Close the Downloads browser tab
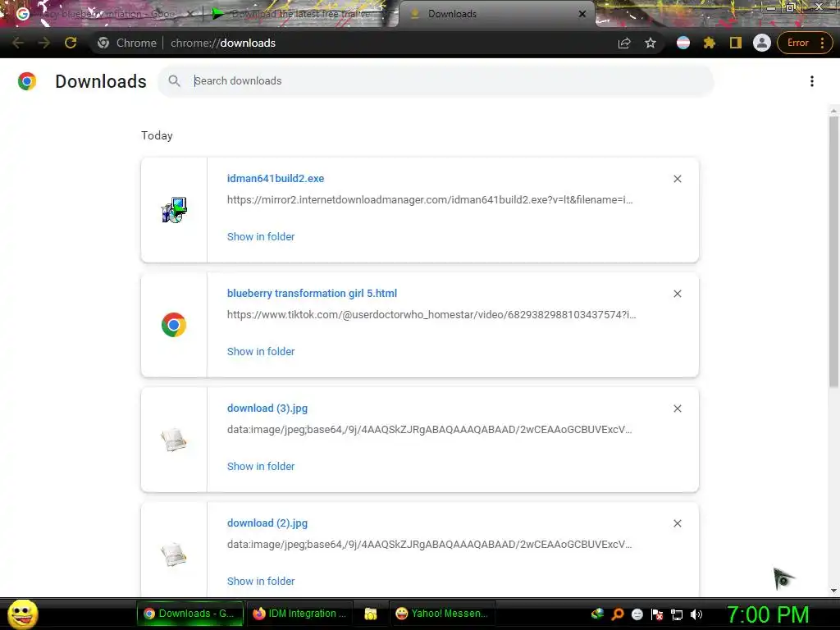 click(582, 14)
